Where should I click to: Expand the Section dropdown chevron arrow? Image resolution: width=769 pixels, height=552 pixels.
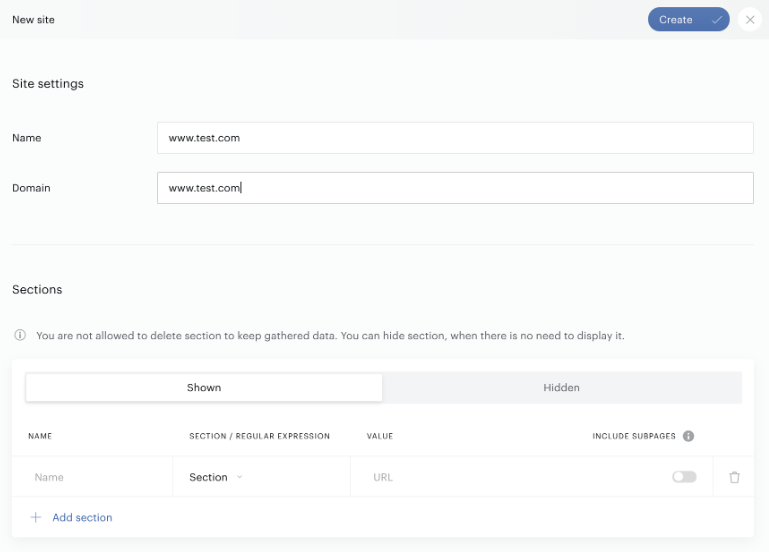tap(239, 477)
